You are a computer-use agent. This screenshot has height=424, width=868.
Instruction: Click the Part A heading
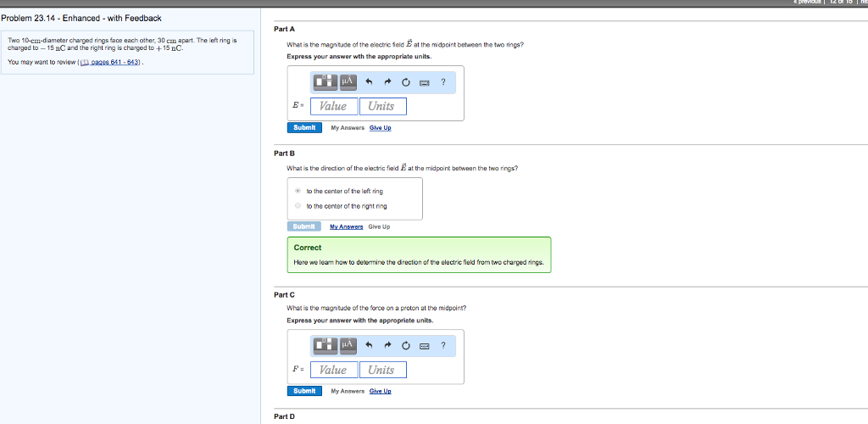coord(285,29)
